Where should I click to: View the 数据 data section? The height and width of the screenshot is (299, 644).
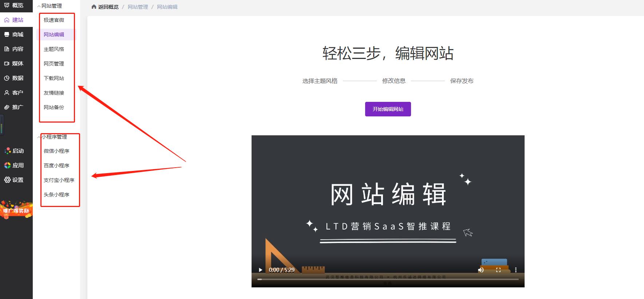[x=14, y=78]
